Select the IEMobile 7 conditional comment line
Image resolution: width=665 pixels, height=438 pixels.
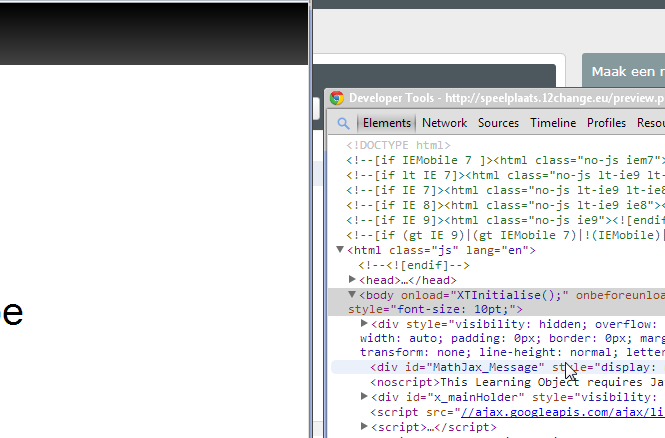click(505, 160)
